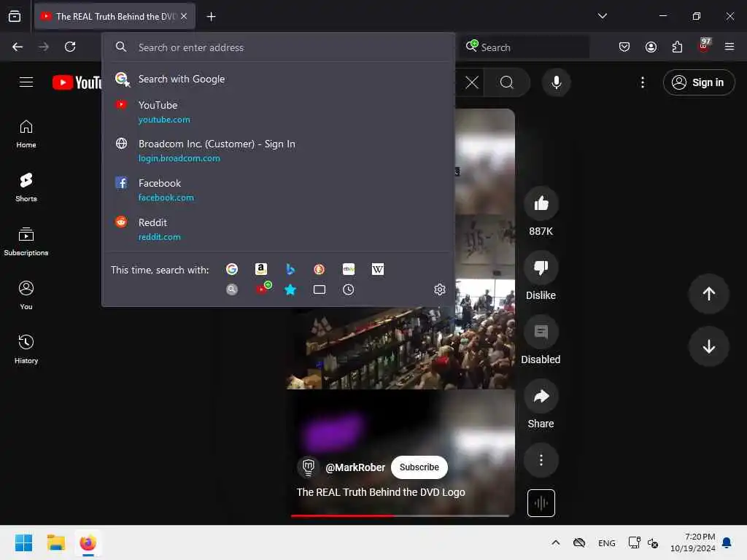
Task: Open more actions menu on the short
Action: 541,460
